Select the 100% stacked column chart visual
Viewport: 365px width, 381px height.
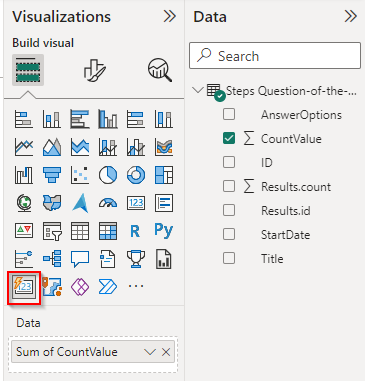tap(164, 119)
